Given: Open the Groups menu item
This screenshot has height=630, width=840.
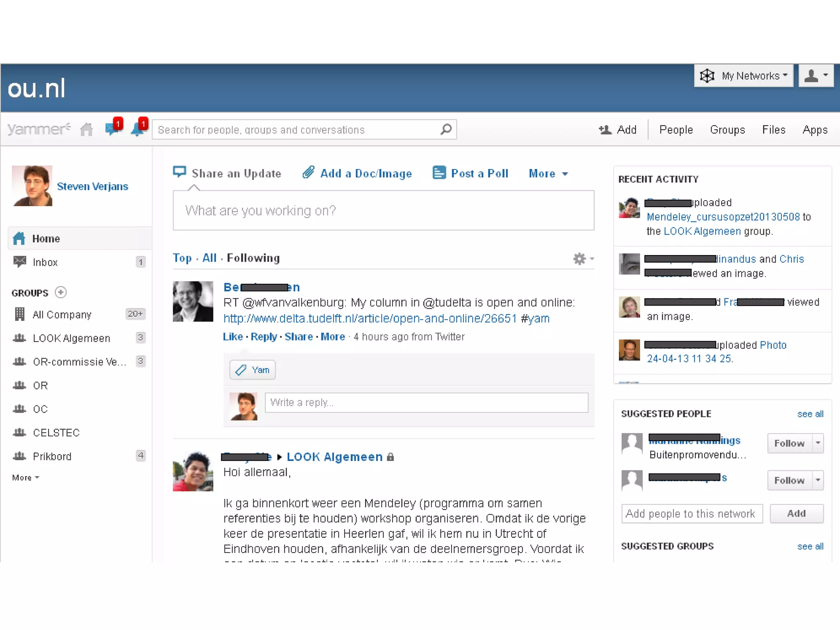Looking at the screenshot, I should (x=727, y=130).
